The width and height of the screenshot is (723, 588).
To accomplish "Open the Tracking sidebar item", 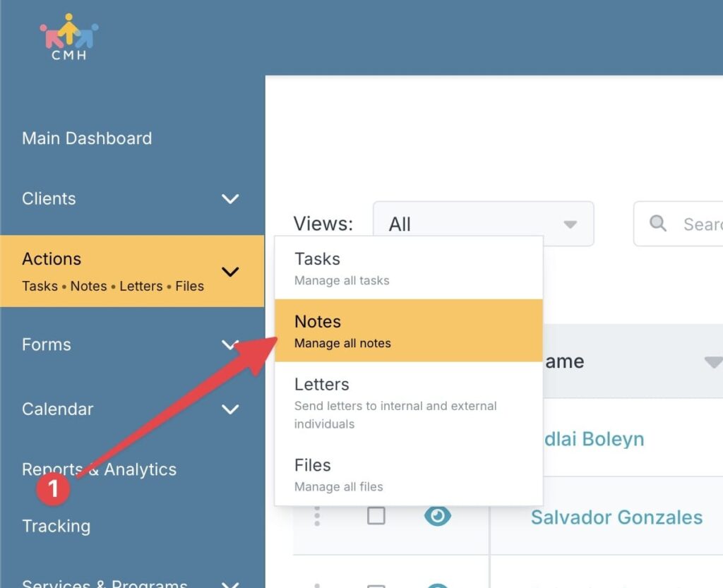I will pyautogui.click(x=56, y=526).
